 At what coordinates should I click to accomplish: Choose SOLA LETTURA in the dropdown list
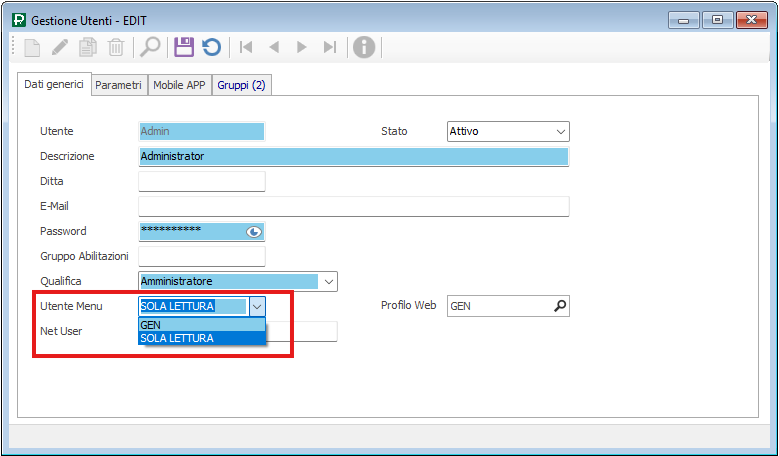[201, 338]
